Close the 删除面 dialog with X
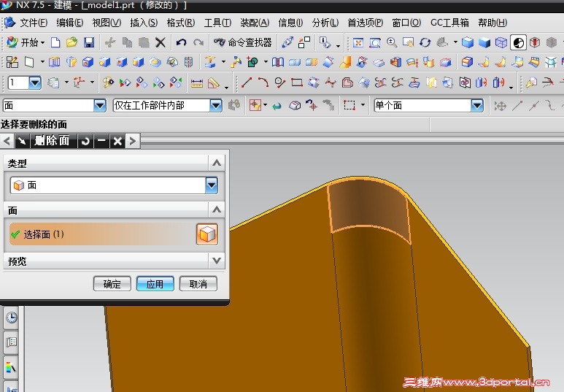This screenshot has height=392, width=564. coord(117,141)
